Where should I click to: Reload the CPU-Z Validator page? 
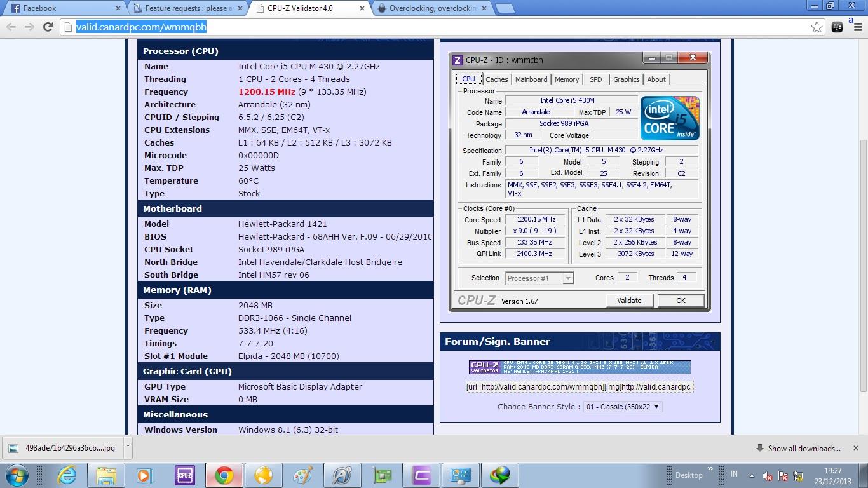pyautogui.click(x=48, y=27)
